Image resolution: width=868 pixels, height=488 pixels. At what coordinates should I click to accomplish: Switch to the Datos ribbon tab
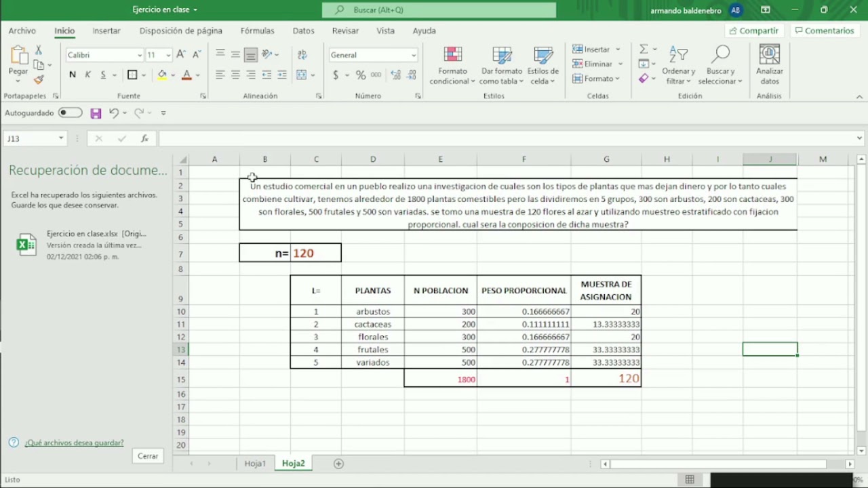click(303, 30)
